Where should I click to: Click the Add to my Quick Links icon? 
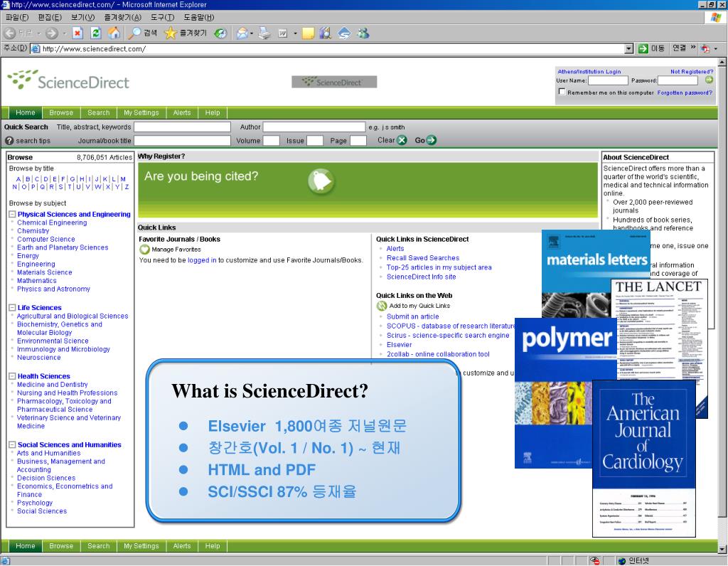[x=382, y=306]
